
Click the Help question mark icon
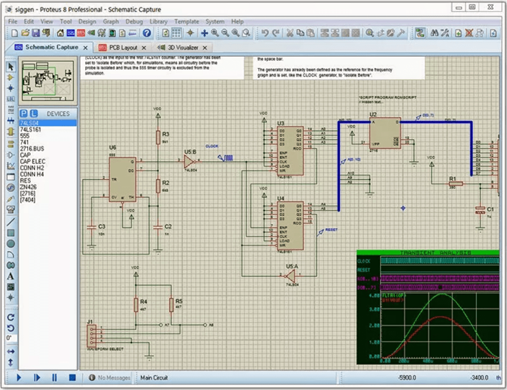tap(147, 33)
